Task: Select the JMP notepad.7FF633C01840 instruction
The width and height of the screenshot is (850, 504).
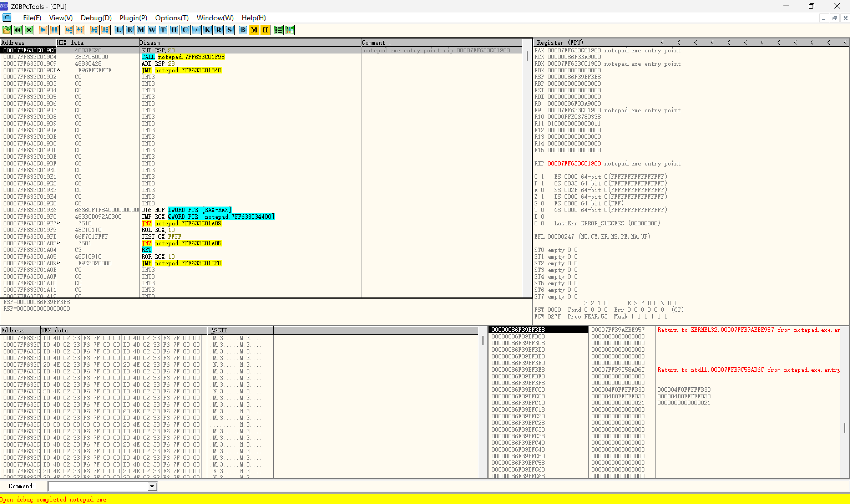Action: pos(181,70)
